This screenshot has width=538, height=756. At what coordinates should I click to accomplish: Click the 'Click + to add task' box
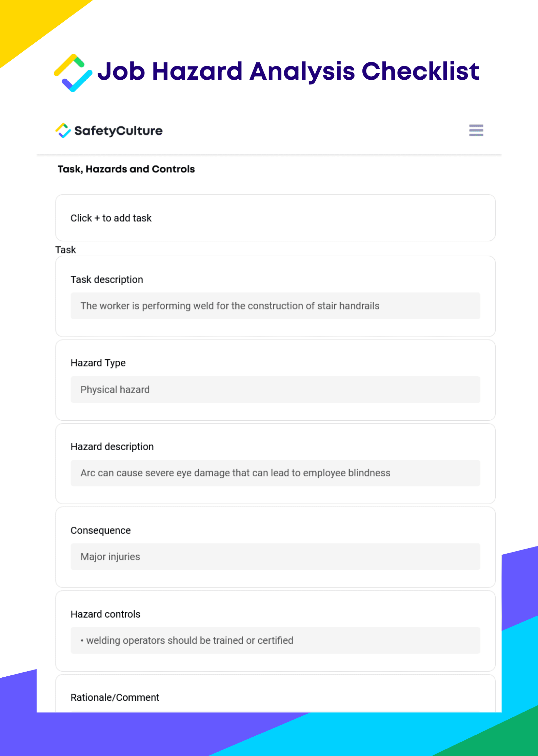tap(275, 218)
